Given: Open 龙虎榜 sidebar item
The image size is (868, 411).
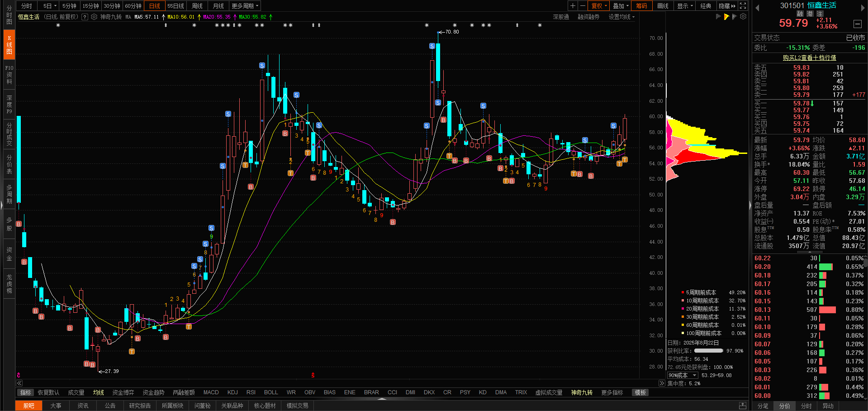Looking at the screenshot, I should coord(9,284).
